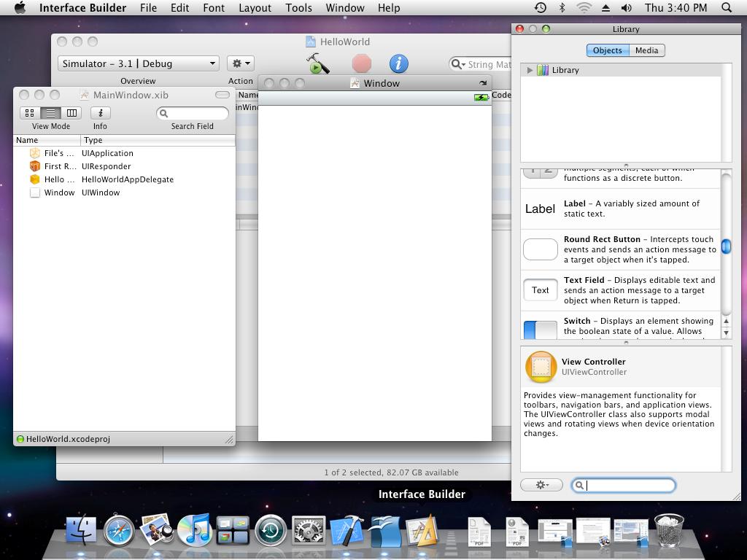Click the Info button in MainWindow.xib toolbar

click(101, 113)
